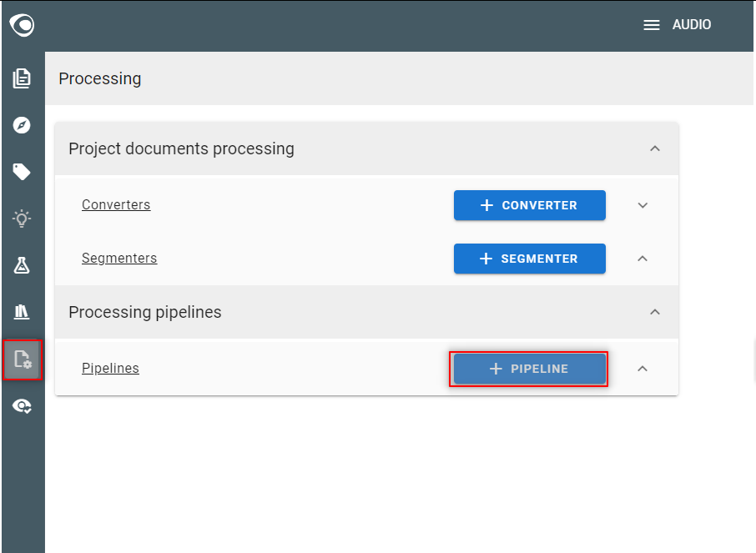Click the AUDIO project name

point(692,24)
